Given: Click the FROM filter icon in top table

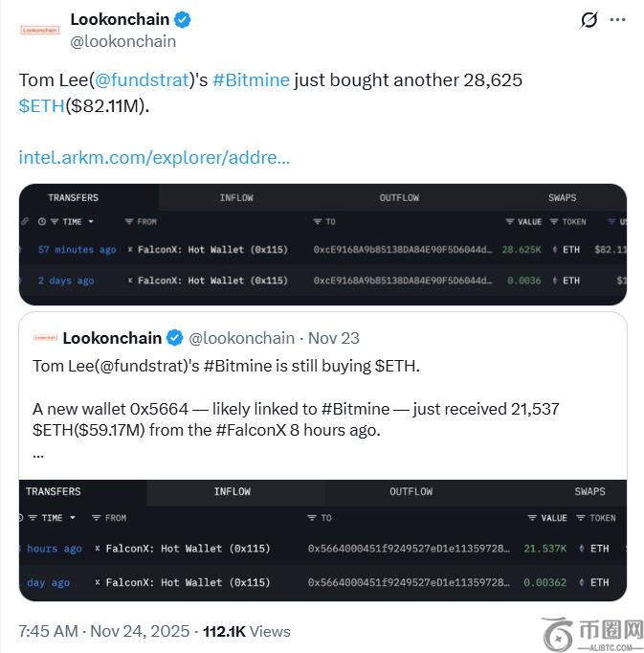Looking at the screenshot, I should click(130, 222).
